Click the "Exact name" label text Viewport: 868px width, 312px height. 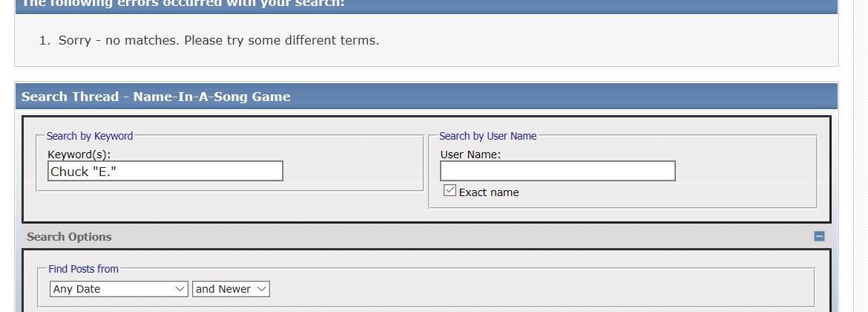[489, 192]
